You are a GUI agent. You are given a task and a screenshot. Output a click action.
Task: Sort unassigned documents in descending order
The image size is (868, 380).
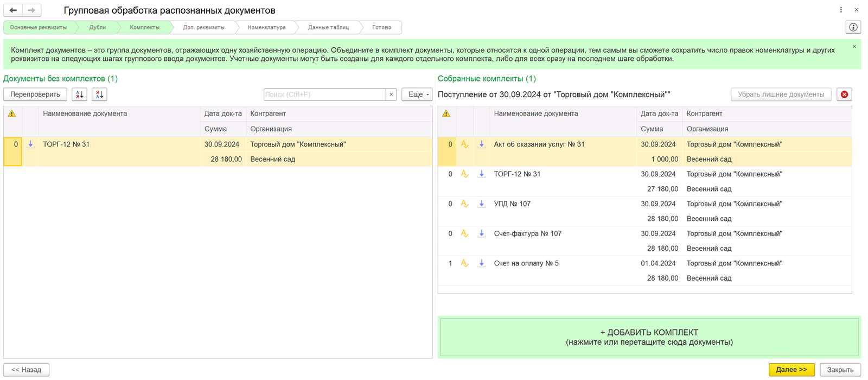point(99,94)
